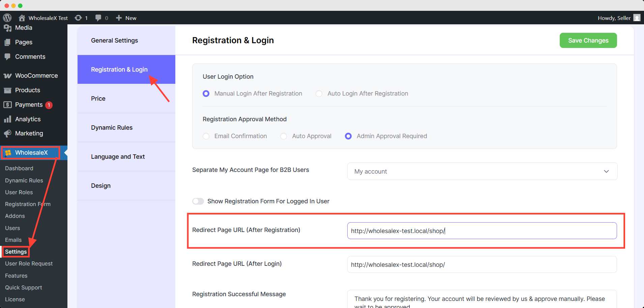
Task: Open the comments bubble icon in admin bar
Action: 98,18
